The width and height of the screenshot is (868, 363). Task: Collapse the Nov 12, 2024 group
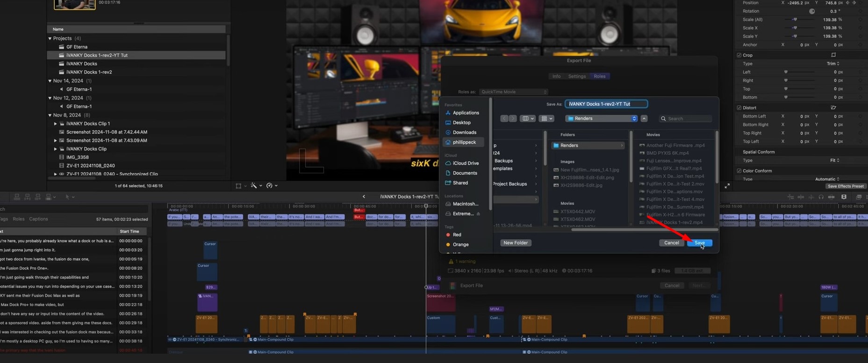tap(50, 98)
